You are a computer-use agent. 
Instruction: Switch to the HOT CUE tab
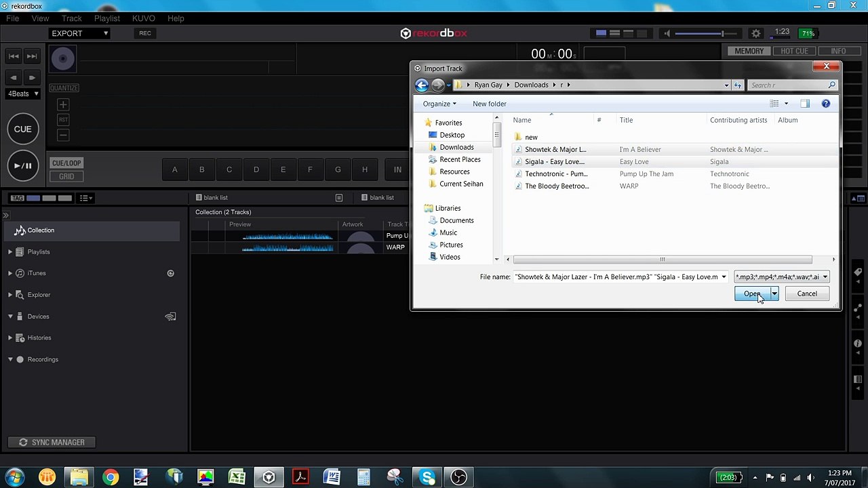tap(794, 51)
